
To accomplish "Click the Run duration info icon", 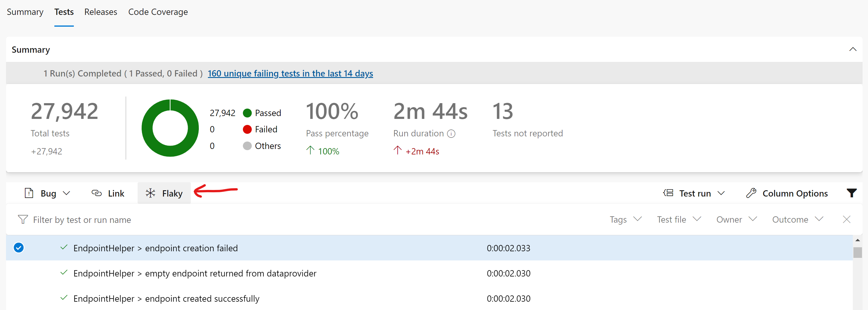I will (x=451, y=134).
